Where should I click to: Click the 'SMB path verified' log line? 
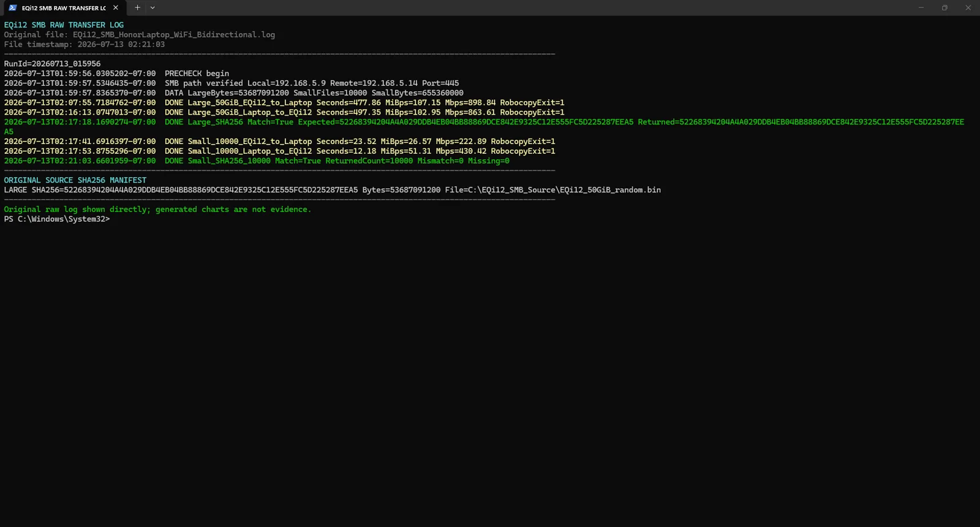(x=232, y=83)
